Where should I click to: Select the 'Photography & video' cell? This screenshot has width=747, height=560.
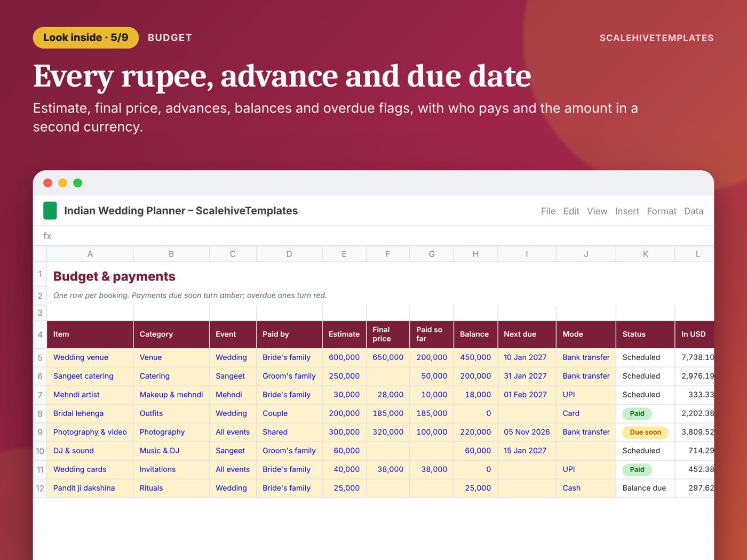(90, 432)
